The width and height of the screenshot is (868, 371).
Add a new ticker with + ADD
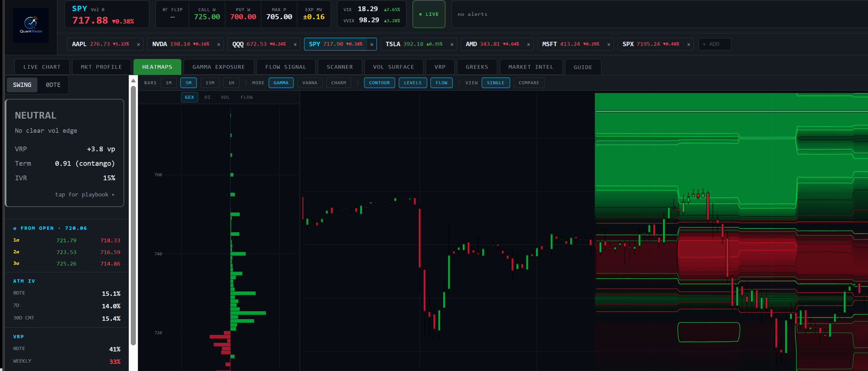(714, 44)
